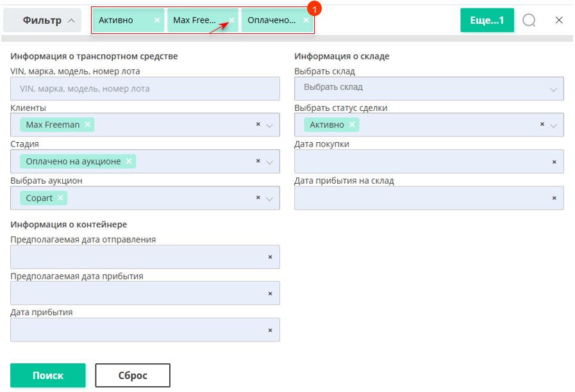Expand the Клиенты dropdown arrow
This screenshot has width=575, height=392.
pos(269,126)
